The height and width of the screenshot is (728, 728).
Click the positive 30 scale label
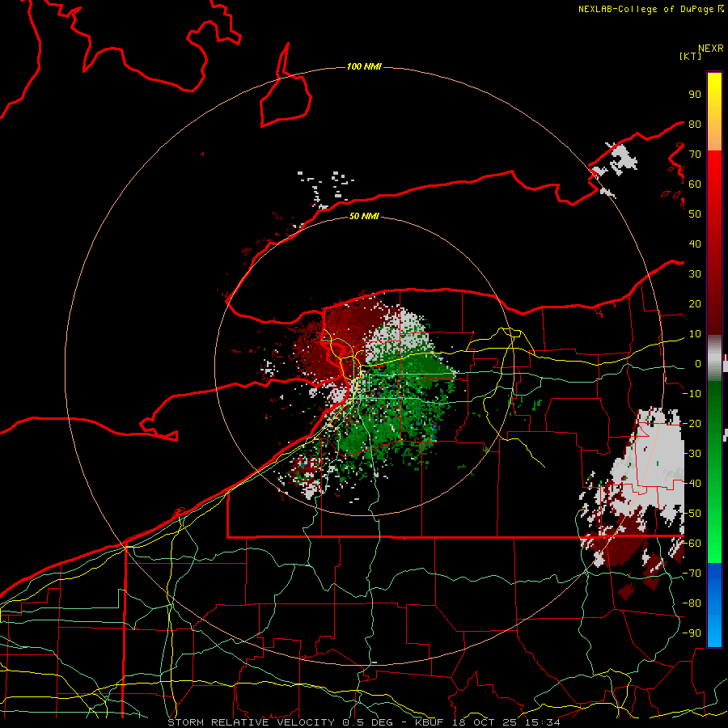click(x=695, y=274)
